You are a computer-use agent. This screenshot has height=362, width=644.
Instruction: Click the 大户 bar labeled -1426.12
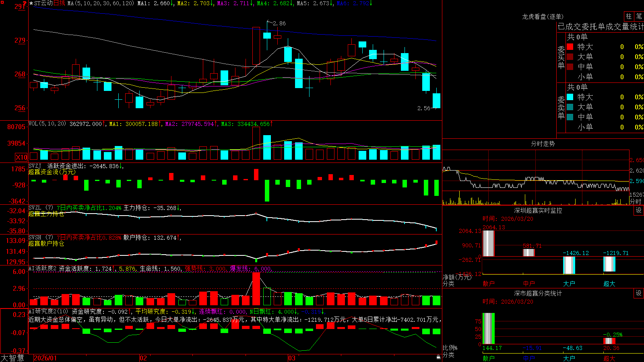[x=569, y=265]
